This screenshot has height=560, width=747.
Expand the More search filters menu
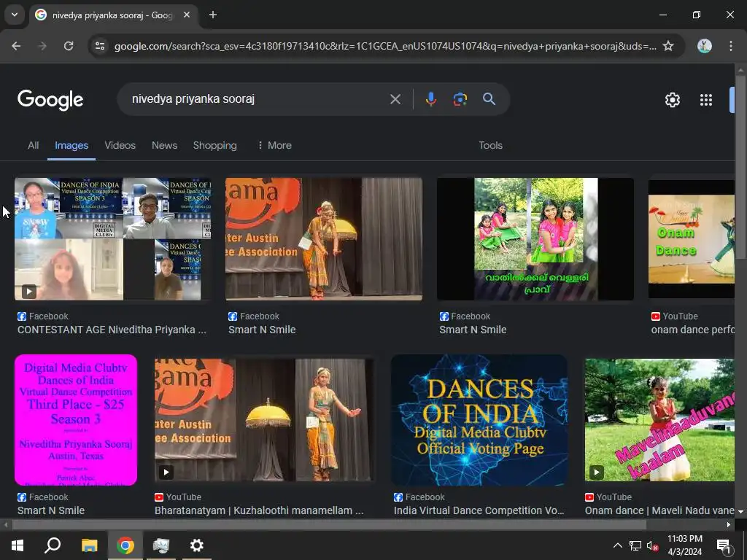(274, 145)
